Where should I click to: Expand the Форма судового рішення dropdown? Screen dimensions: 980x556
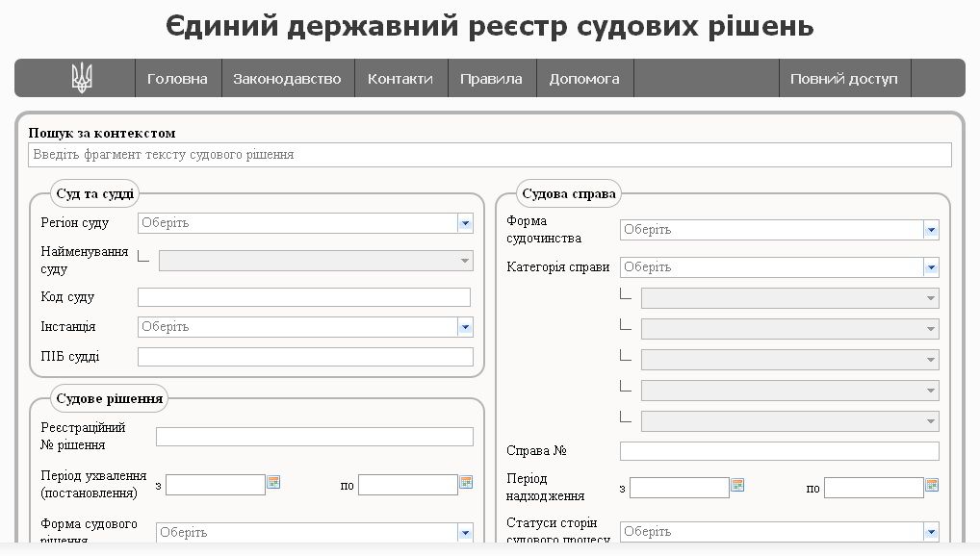coord(465,532)
